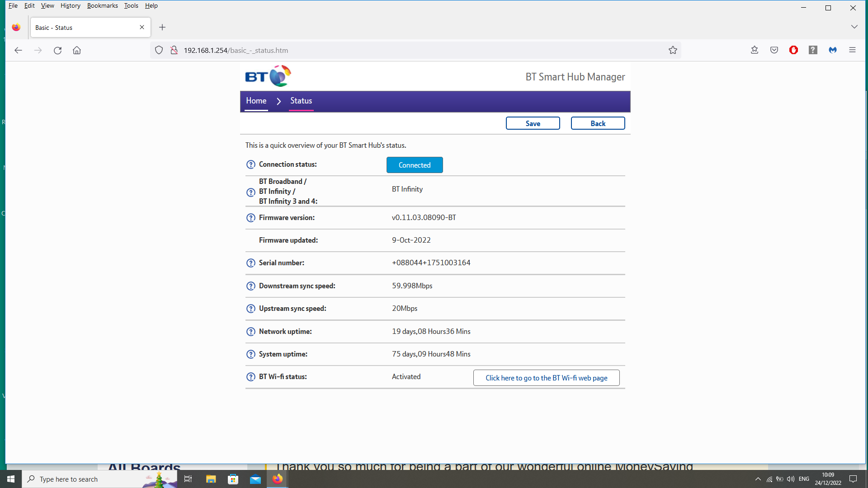Click the Back button on the page
868x488 pixels.
click(598, 123)
